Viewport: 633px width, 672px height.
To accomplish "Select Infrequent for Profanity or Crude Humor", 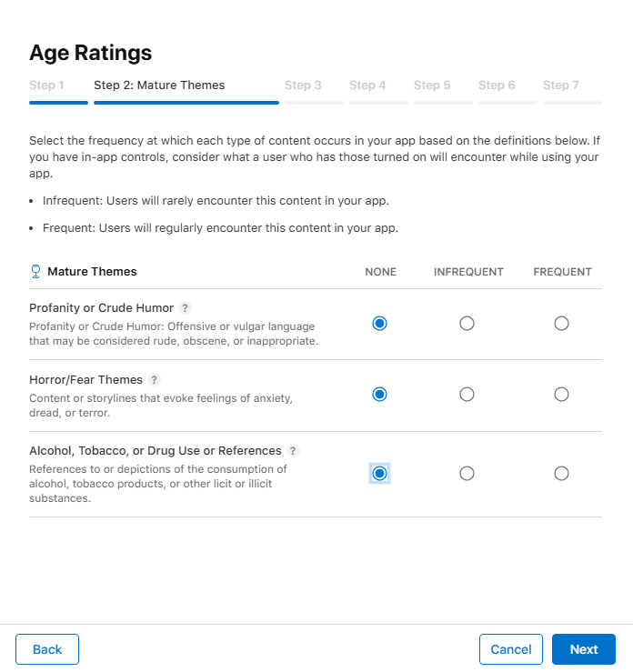I will pos(467,323).
